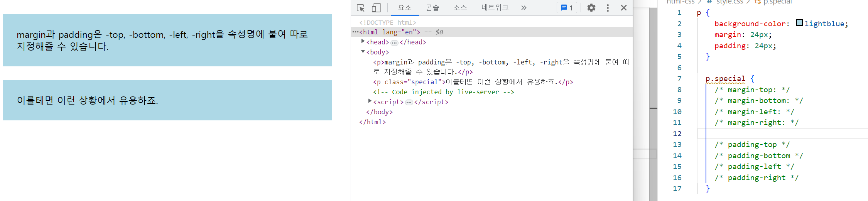Viewport: 868px width, 201px height.
Task: Click the '/* margin-left: */' comment
Action: tap(754, 112)
